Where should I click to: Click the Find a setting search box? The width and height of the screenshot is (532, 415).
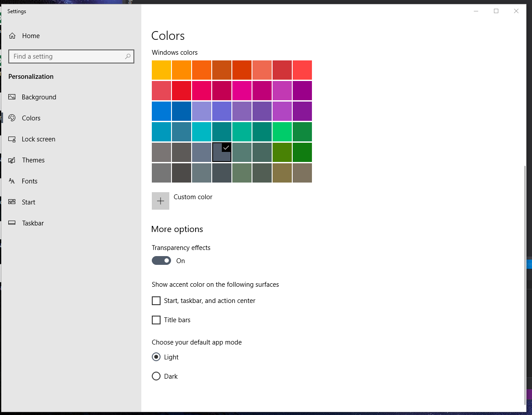click(x=66, y=56)
